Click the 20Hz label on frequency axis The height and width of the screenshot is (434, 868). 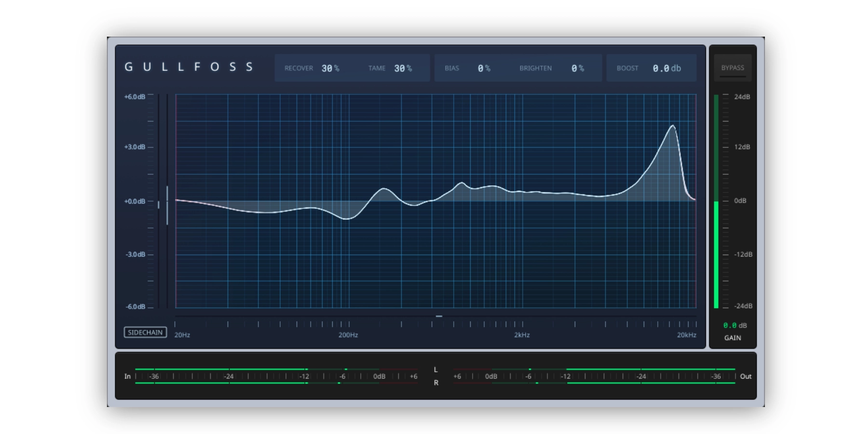[x=182, y=335]
